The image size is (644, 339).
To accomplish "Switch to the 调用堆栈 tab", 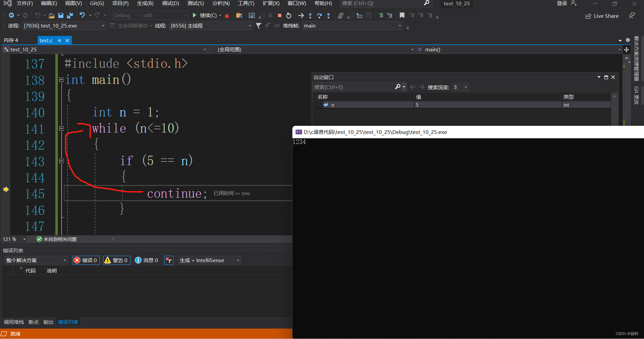I will [x=14, y=322].
